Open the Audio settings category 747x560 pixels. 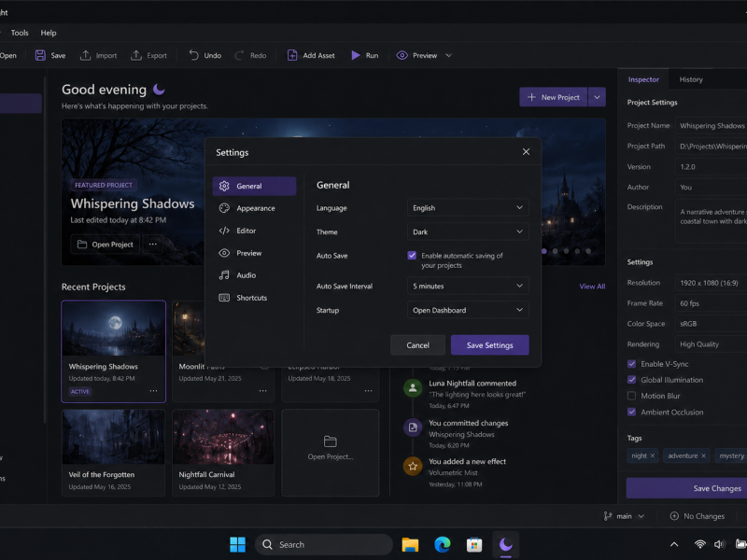point(254,275)
